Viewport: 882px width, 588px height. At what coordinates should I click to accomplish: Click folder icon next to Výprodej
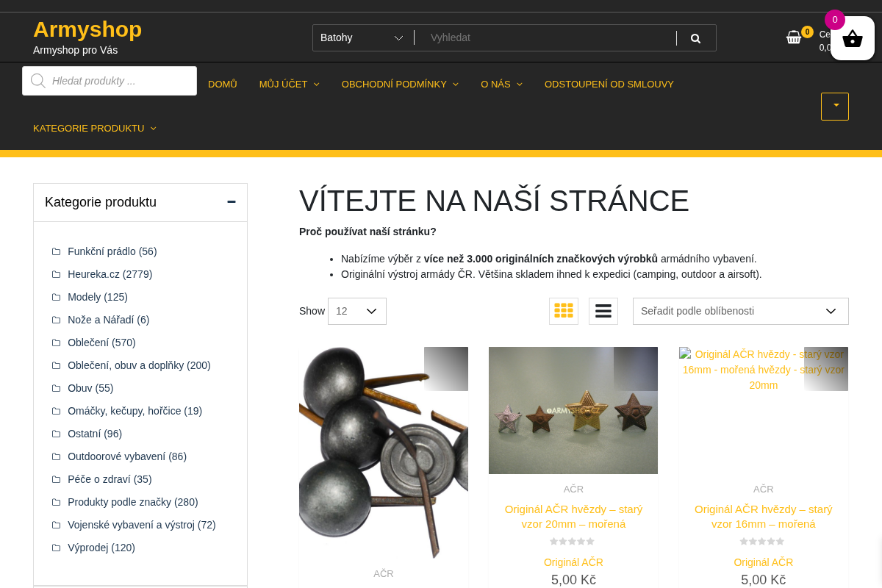[x=56, y=548]
